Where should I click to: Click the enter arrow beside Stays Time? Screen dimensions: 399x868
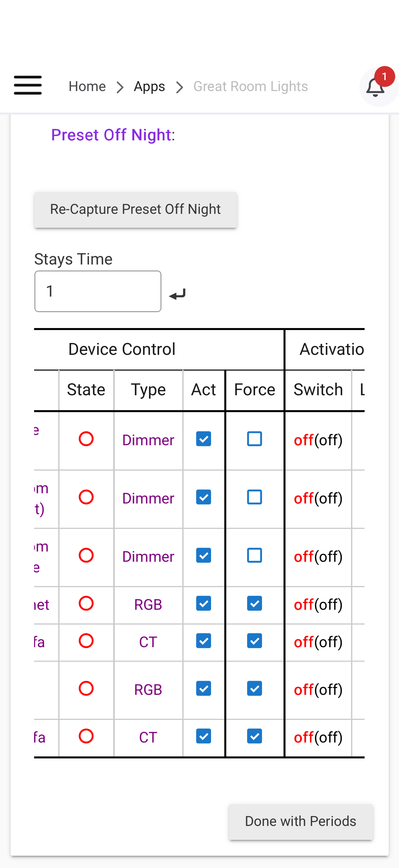click(x=177, y=294)
